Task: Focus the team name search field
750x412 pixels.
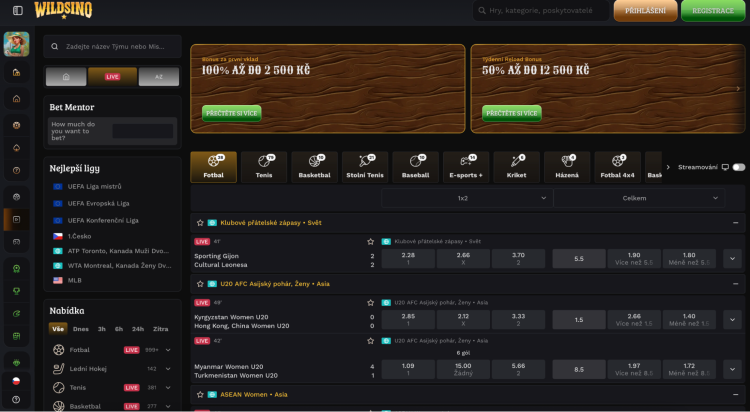Action: click(x=112, y=46)
